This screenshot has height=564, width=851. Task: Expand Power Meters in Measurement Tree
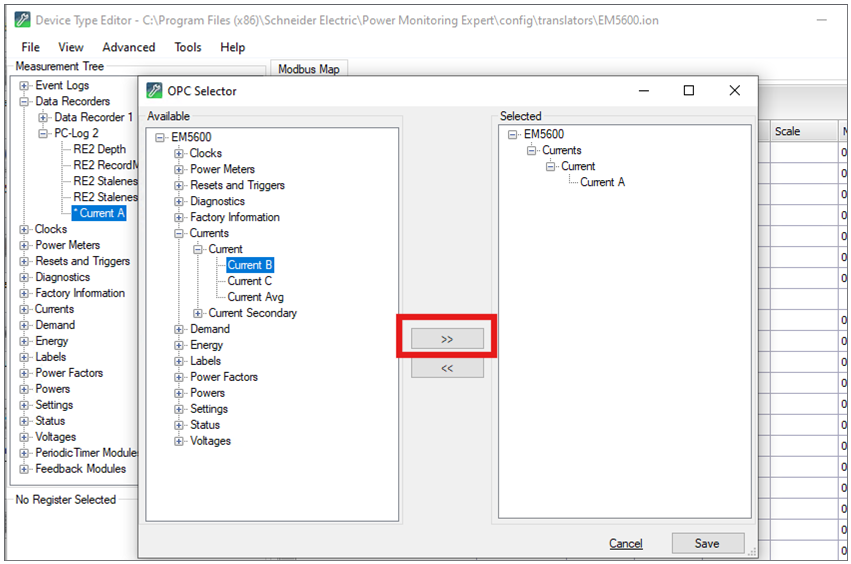click(24, 245)
